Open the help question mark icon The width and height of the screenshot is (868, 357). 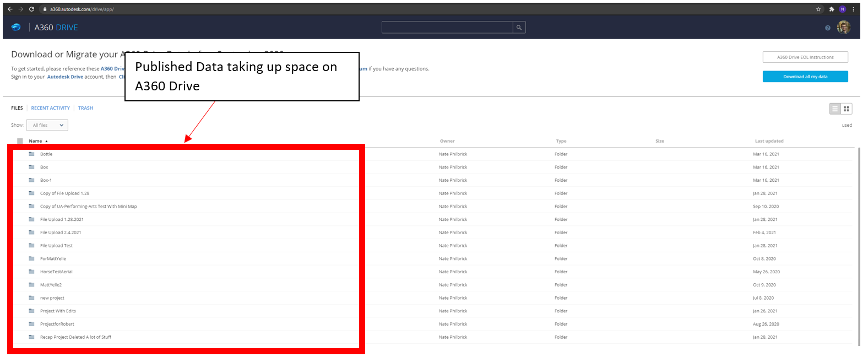(828, 28)
